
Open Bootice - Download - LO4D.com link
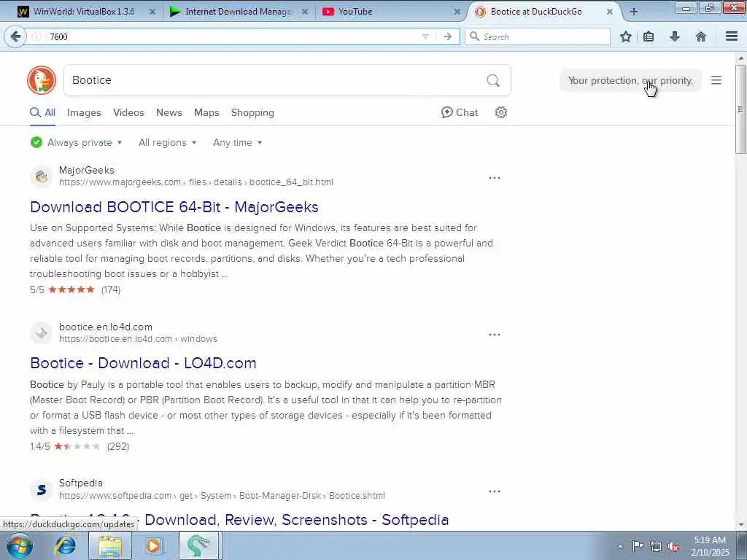[143, 363]
